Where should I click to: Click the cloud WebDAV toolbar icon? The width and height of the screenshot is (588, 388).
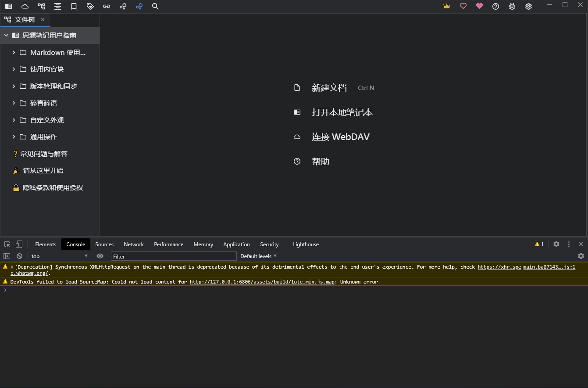pyautogui.click(x=25, y=7)
